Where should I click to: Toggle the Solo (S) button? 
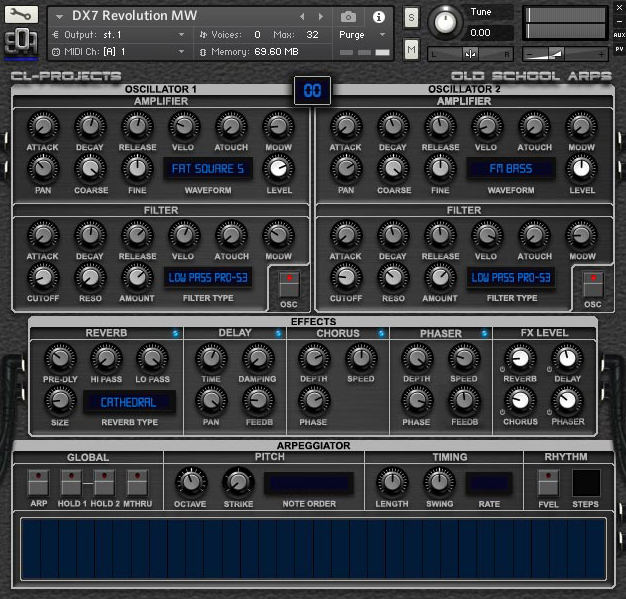pyautogui.click(x=411, y=18)
